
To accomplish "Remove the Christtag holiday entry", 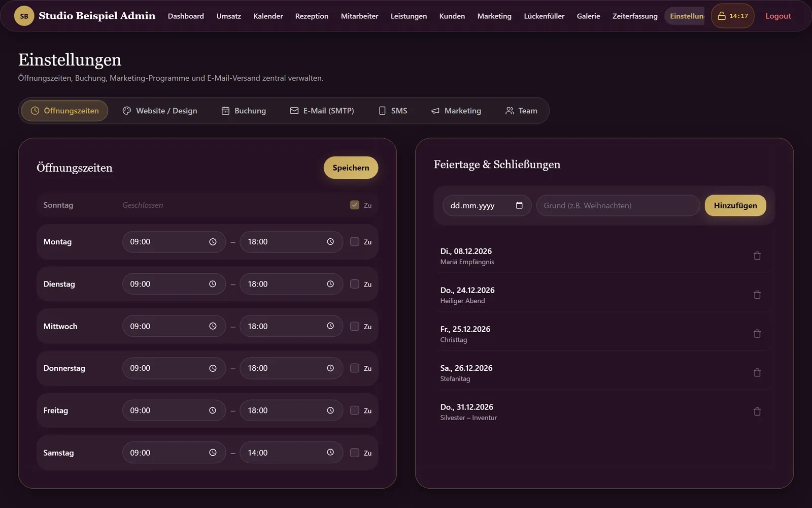I will click(x=757, y=334).
